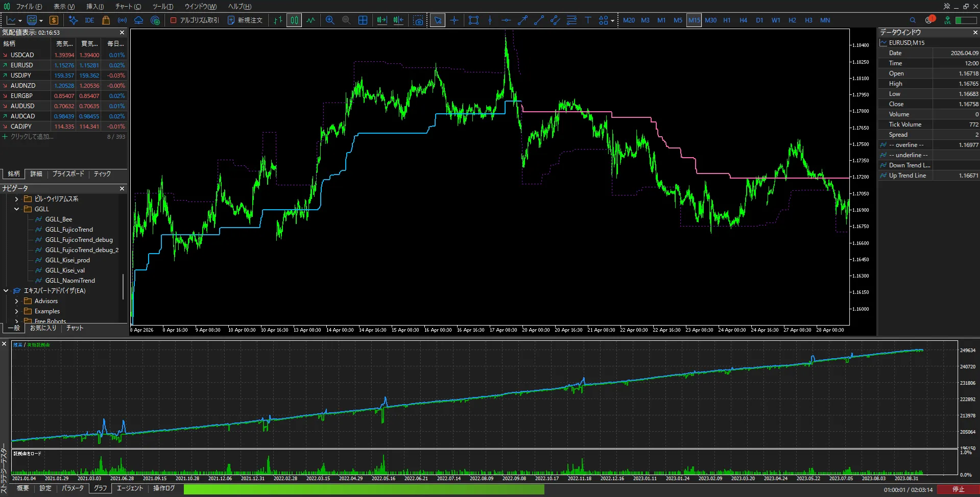Select the D1 timeframe
This screenshot has width=980, height=497.
[x=759, y=20]
